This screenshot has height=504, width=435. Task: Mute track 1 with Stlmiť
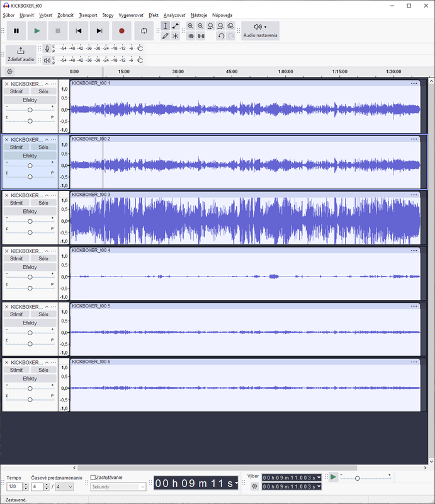pyautogui.click(x=16, y=91)
